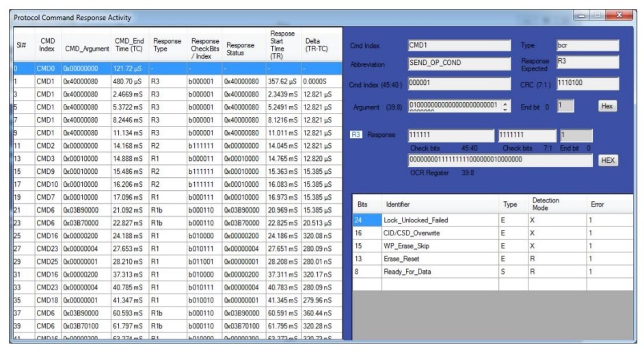Click the R3 response label
The height and width of the screenshot is (351, 644).
(x=355, y=135)
